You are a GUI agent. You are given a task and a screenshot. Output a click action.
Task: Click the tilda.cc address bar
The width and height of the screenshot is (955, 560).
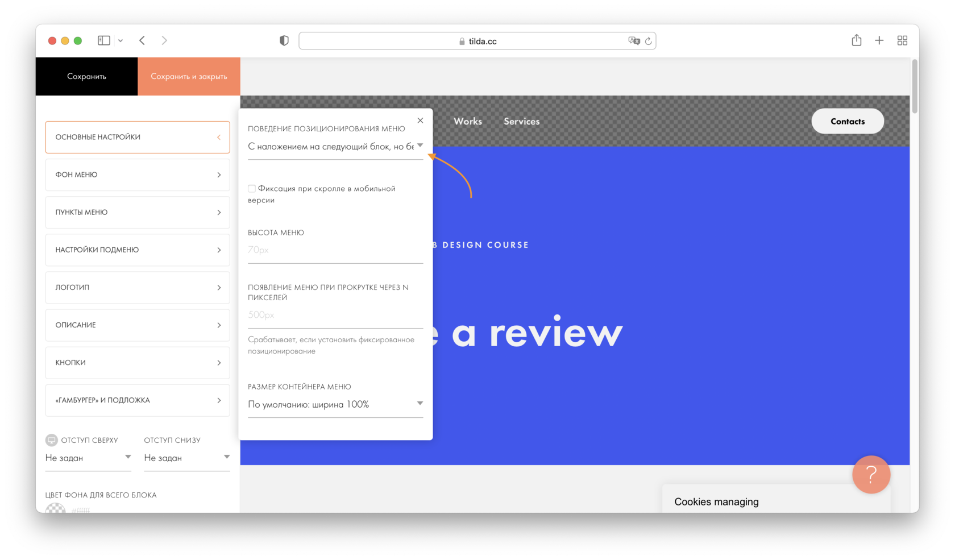(x=477, y=41)
